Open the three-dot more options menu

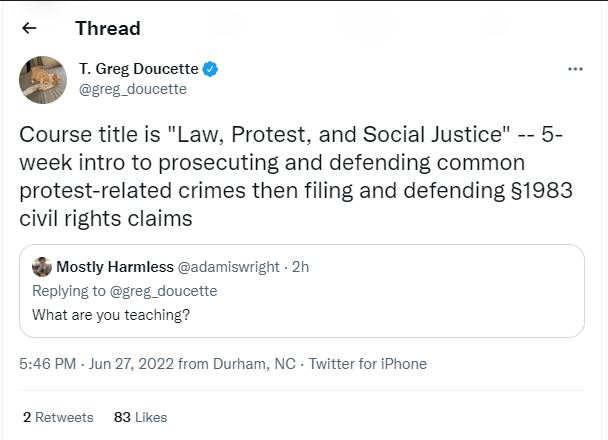(575, 69)
